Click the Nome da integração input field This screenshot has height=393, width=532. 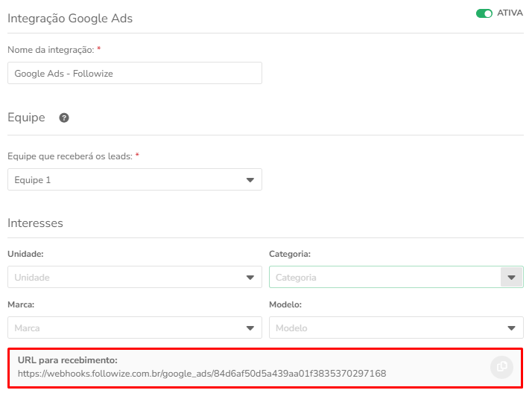point(135,73)
